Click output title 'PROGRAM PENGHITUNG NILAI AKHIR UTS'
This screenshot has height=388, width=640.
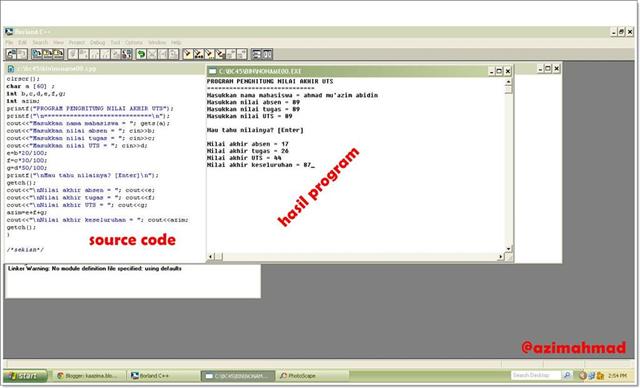270,81
